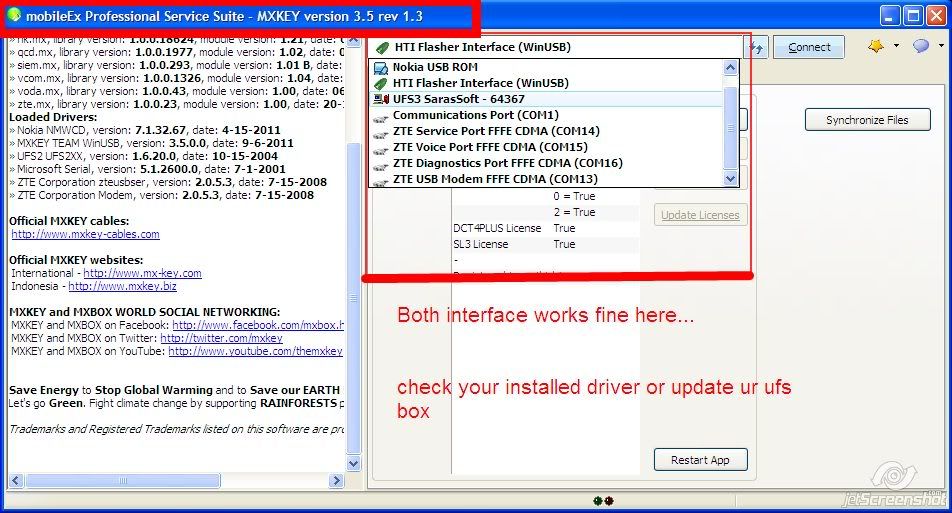The width and height of the screenshot is (952, 513).
Task: Click the MXKEY TEAM WinUSB driver line
Action: click(x=152, y=143)
